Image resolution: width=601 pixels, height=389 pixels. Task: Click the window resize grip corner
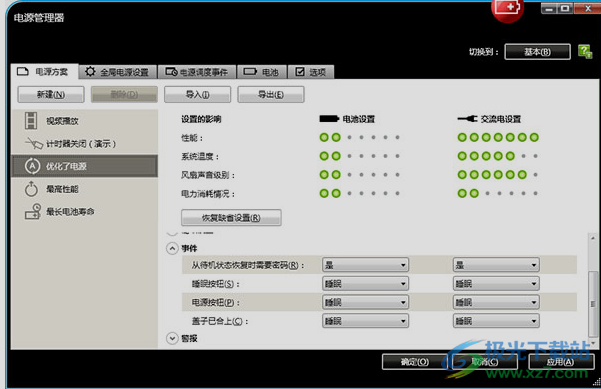pos(597,382)
